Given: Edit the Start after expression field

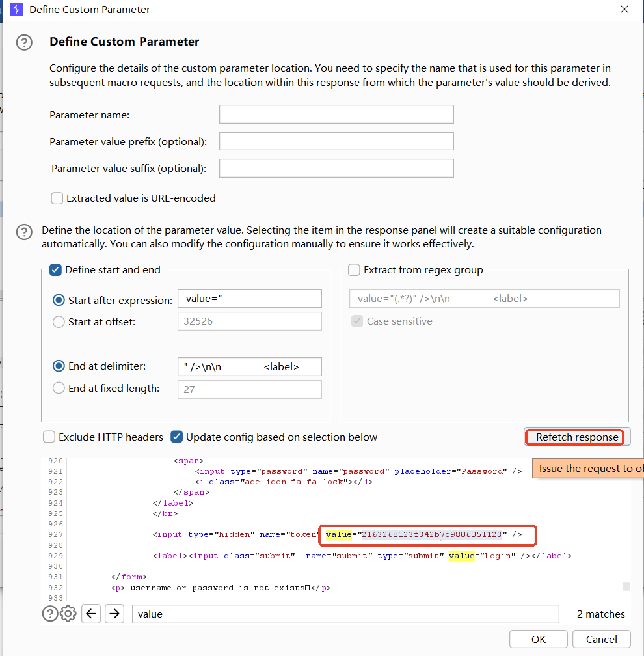Looking at the screenshot, I should (x=250, y=299).
